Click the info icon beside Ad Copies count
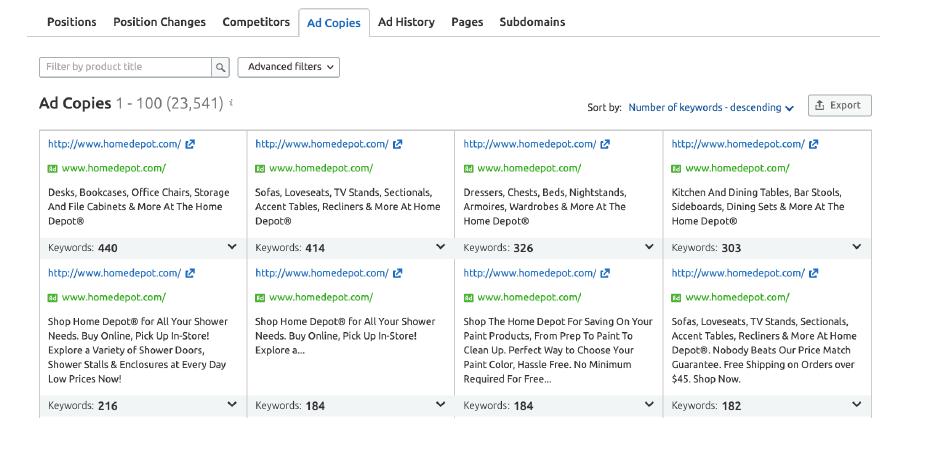932x457 pixels. pos(232,103)
